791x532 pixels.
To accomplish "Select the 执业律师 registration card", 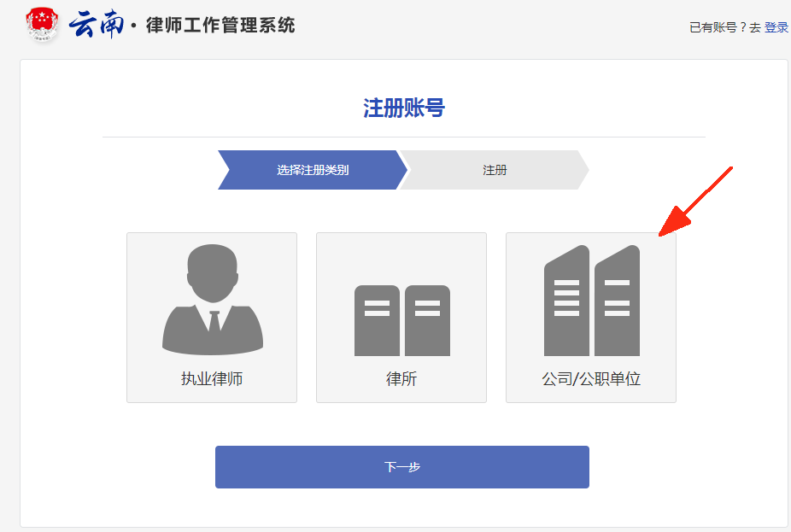I will point(211,317).
